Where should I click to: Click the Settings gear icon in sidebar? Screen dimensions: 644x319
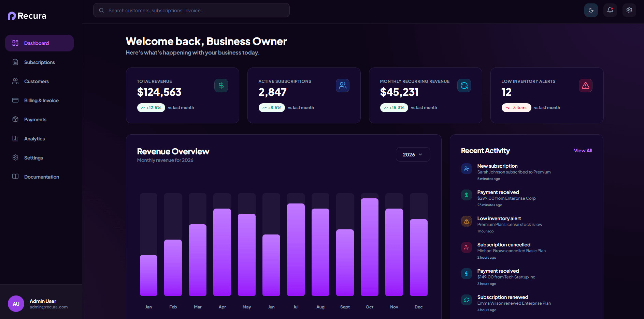[x=15, y=157]
